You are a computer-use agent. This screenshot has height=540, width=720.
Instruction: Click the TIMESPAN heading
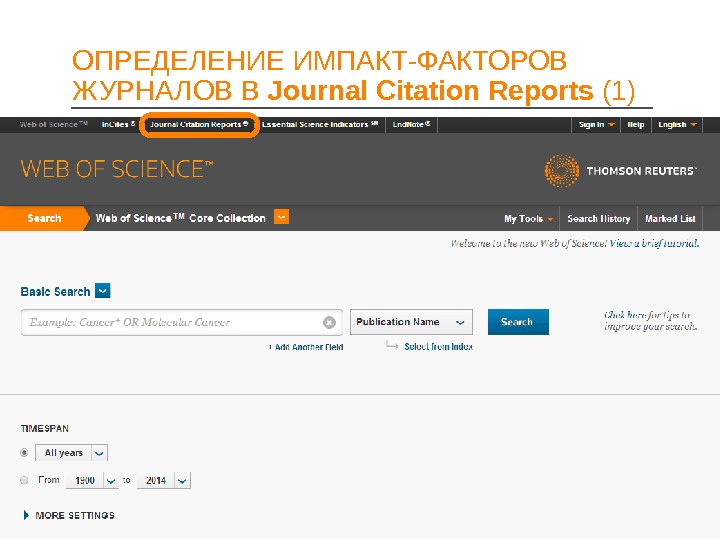(x=45, y=429)
